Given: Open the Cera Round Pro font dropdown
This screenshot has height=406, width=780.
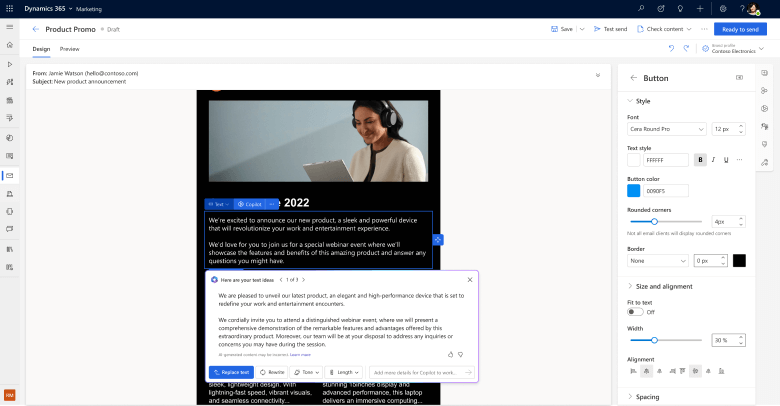Looking at the screenshot, I should click(x=665, y=128).
